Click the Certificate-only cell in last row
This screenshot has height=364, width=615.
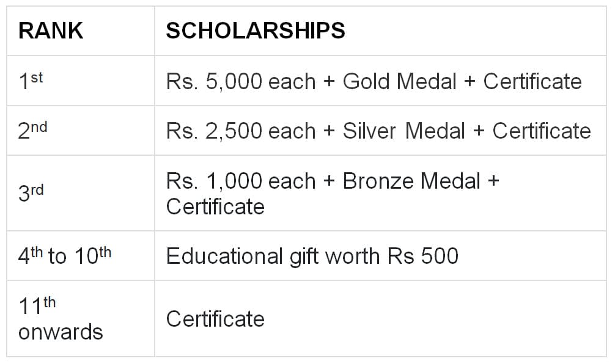(380, 318)
